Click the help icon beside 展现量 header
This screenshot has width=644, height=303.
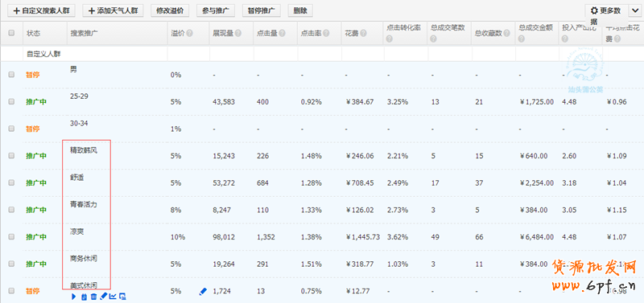click(238, 33)
